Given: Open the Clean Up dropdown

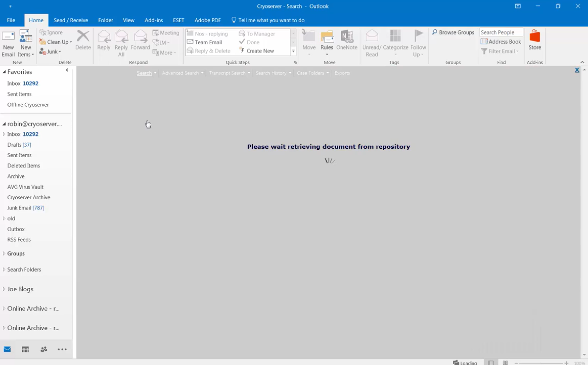Looking at the screenshot, I should pos(56,42).
